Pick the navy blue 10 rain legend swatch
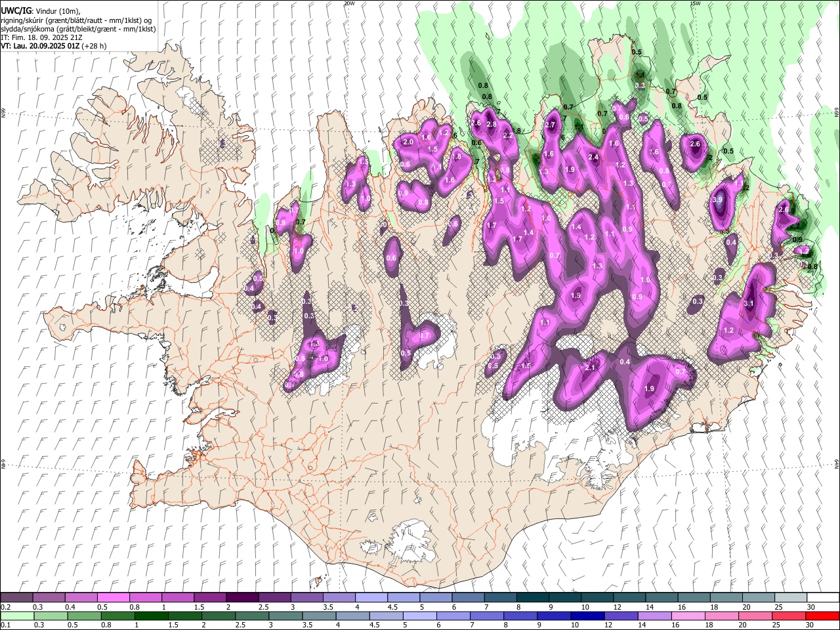 [x=587, y=616]
